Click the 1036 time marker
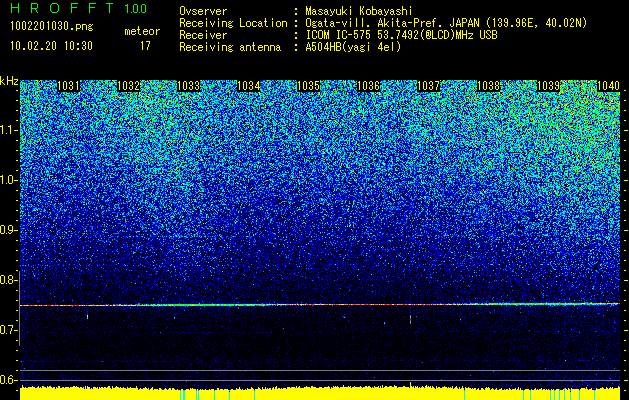The height and width of the screenshot is (400, 629). point(368,86)
